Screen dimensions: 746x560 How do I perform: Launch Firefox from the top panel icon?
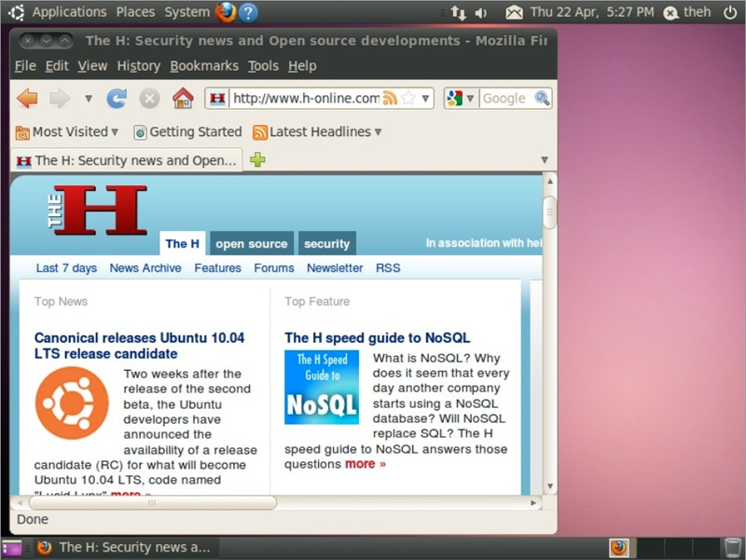point(226,12)
